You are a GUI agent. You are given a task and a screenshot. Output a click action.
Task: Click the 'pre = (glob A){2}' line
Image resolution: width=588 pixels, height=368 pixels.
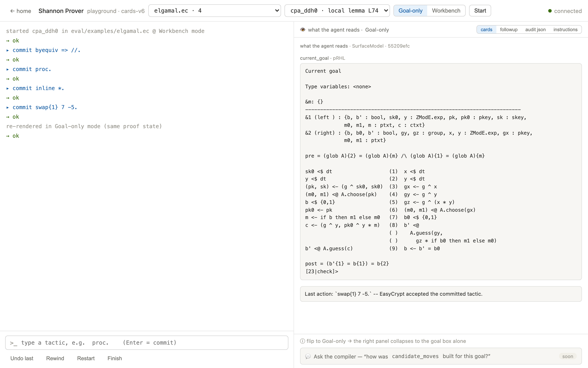pos(395,156)
